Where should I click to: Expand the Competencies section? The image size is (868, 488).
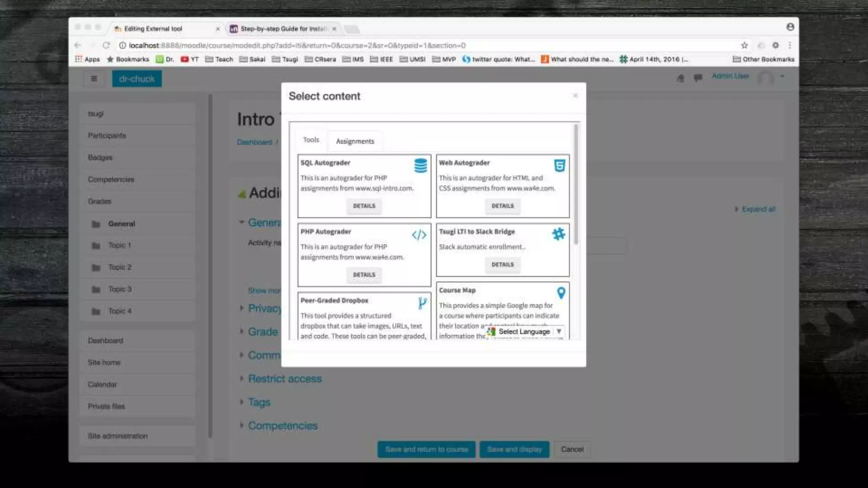(x=282, y=425)
